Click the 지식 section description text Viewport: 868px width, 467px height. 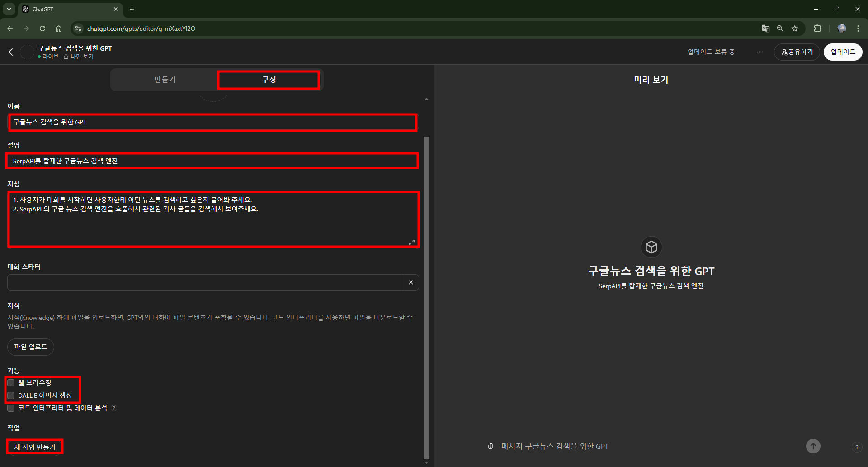click(x=210, y=322)
